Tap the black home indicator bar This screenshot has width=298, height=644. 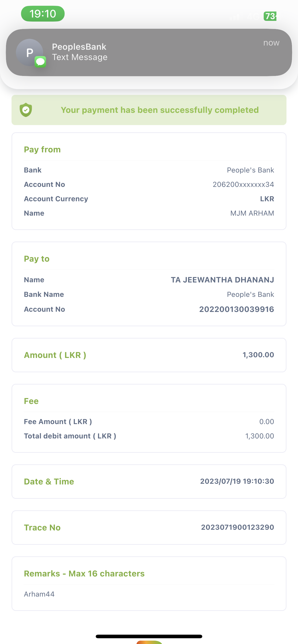pos(149,636)
